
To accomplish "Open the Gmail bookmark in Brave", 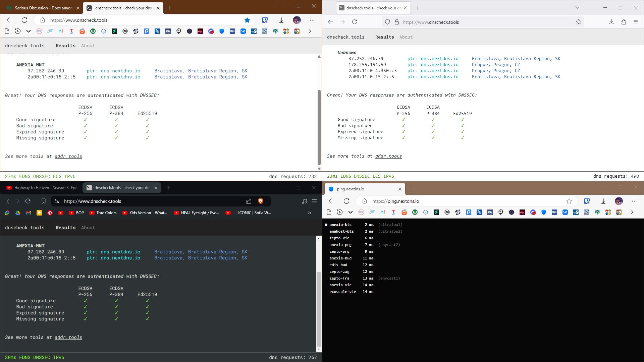I will (x=29, y=213).
